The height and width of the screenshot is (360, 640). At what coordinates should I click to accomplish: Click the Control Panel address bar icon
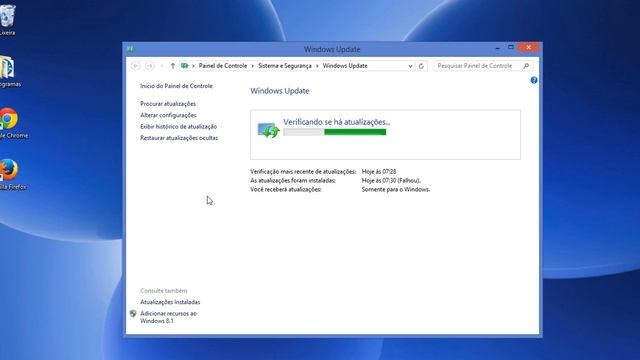pos(184,66)
